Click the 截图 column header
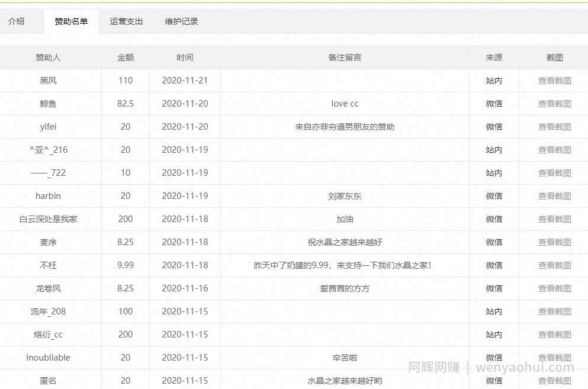 tap(555, 57)
